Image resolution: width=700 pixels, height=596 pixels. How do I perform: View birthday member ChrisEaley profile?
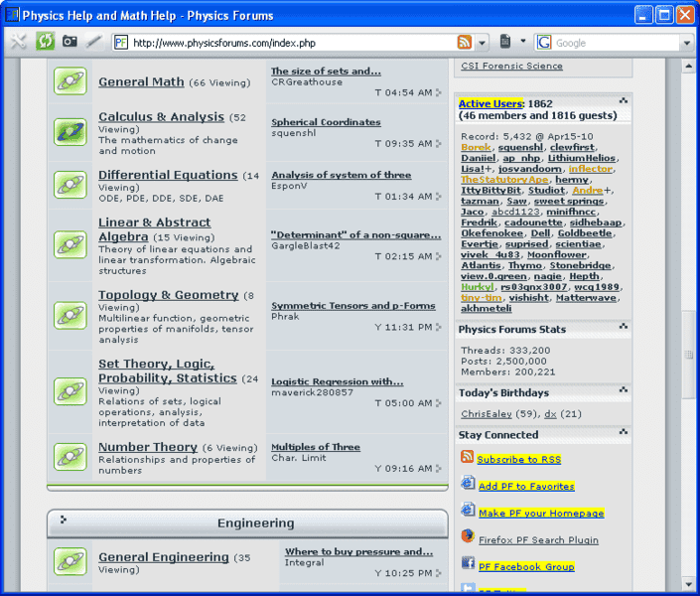[487, 414]
